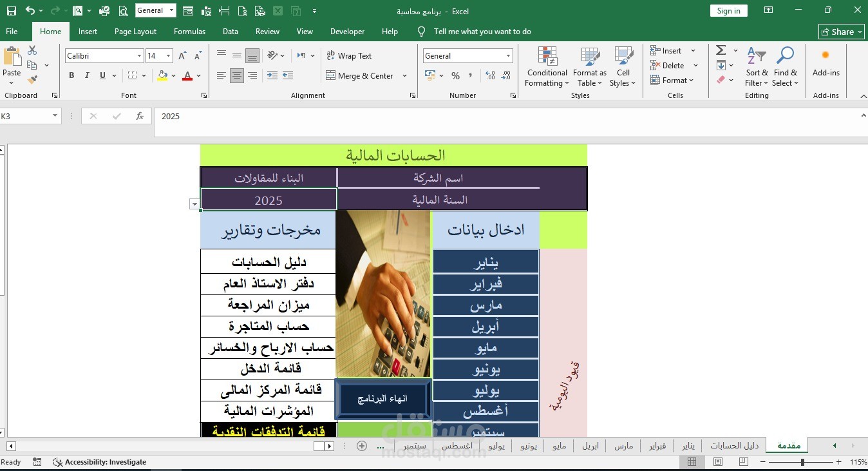Toggle underline formatting
This screenshot has width=868, height=471.
[x=102, y=75]
